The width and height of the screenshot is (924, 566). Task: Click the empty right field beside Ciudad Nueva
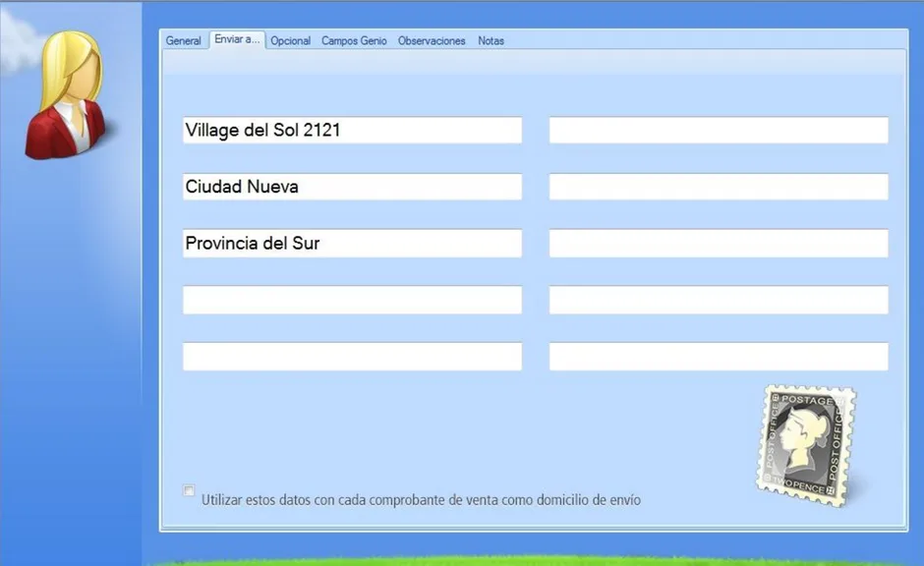719,187
